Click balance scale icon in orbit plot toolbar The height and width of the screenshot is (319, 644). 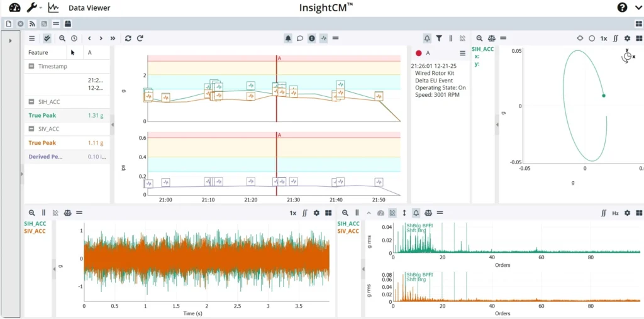[x=491, y=38]
